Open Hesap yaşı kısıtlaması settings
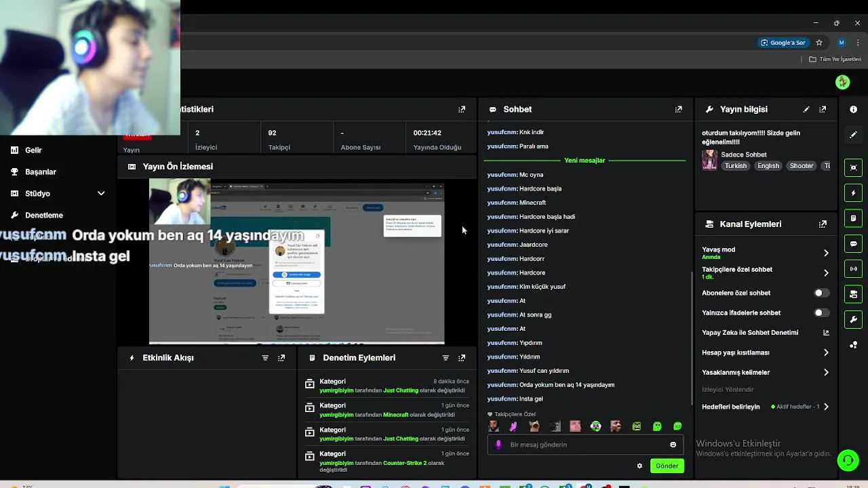The image size is (868, 488). click(826, 352)
